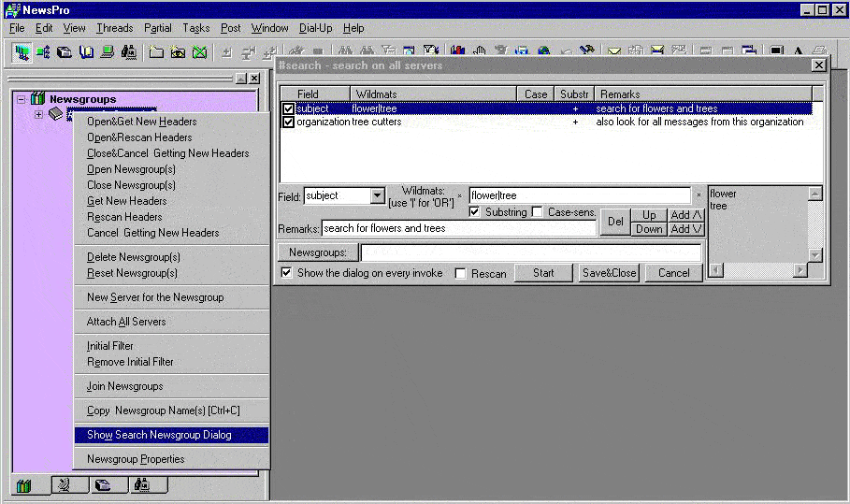Viewport: 850px width, 504px height.
Task: Open the File menu
Action: coord(17,28)
